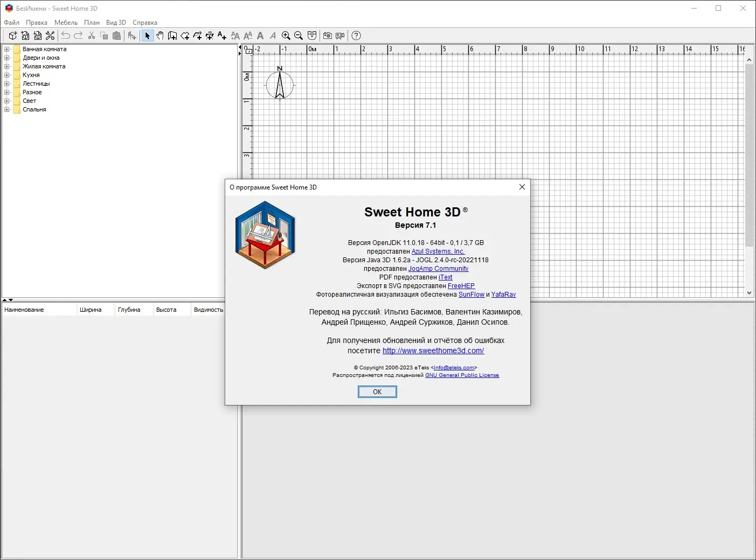Open the iText link
Screen dimensions: 756x560
click(446, 277)
